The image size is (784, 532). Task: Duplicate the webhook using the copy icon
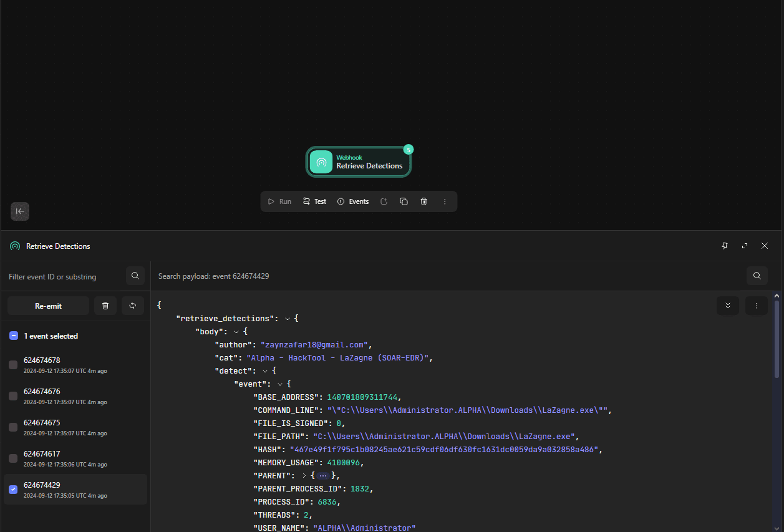point(404,201)
